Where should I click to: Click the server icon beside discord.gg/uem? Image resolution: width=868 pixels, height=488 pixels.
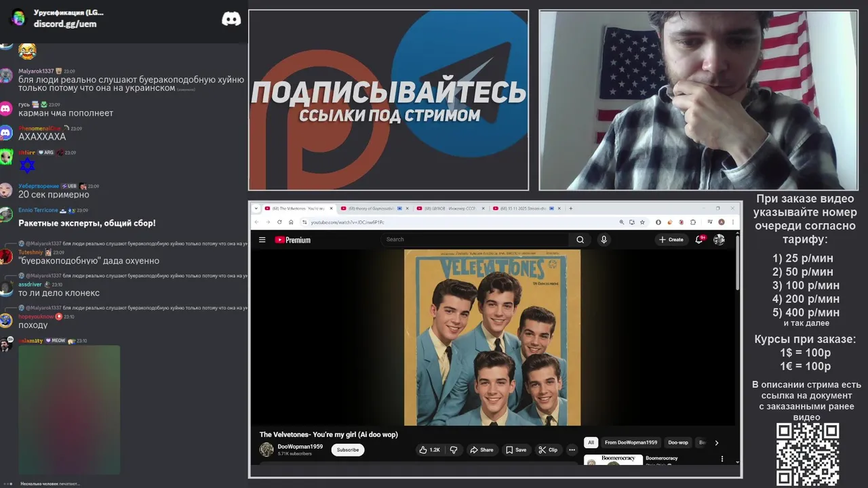[18, 18]
